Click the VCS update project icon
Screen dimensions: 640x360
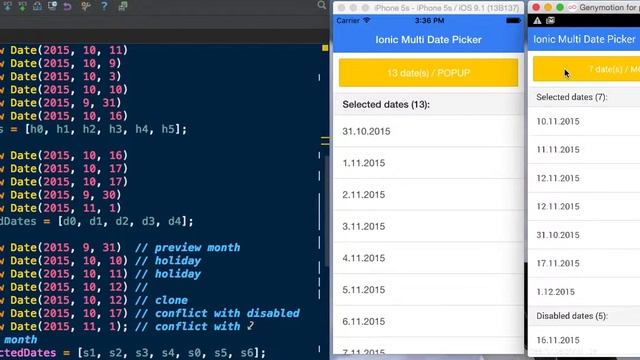pos(8,6)
